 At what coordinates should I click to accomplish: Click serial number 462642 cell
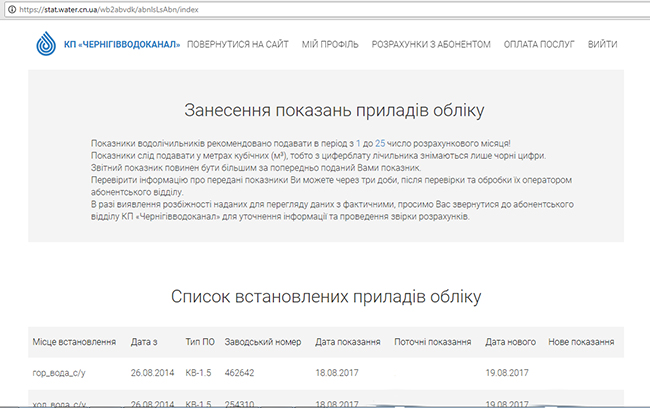[x=240, y=374]
